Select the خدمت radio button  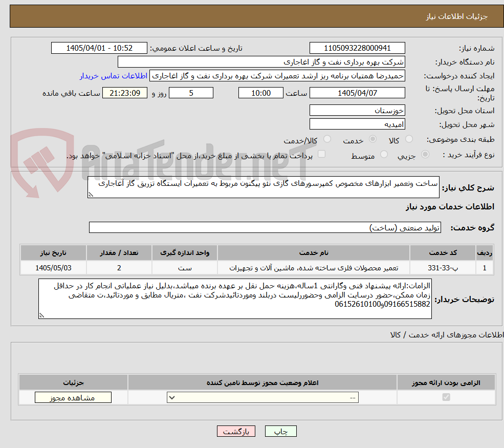click(372, 139)
